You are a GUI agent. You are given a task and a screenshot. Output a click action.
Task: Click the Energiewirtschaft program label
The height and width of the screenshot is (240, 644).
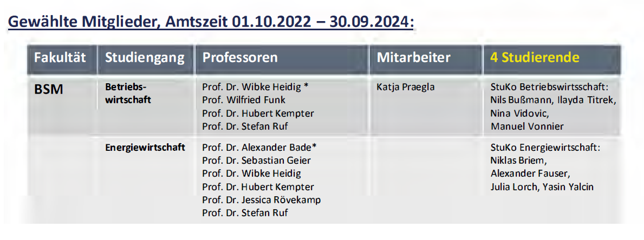[145, 148]
